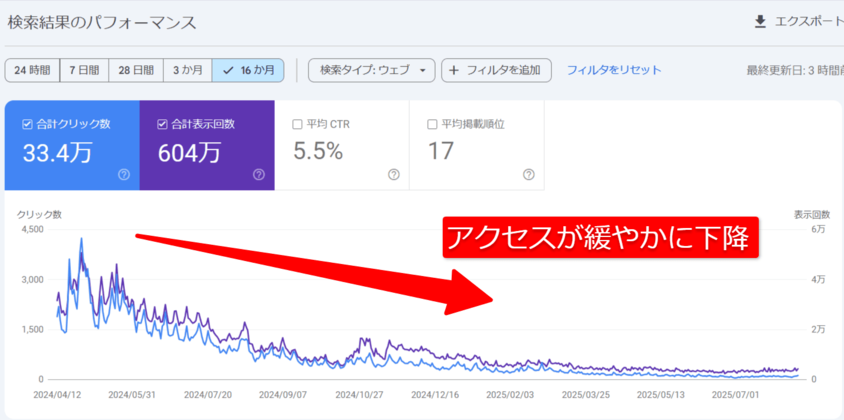Click the フィルタをリセット link
Image resolution: width=844 pixels, height=420 pixels.
614,70
